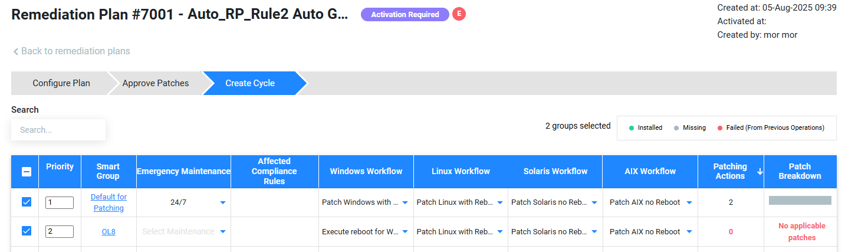Click the Patching Actions sort arrow
Viewport: 868px width, 252px height.
(x=759, y=171)
